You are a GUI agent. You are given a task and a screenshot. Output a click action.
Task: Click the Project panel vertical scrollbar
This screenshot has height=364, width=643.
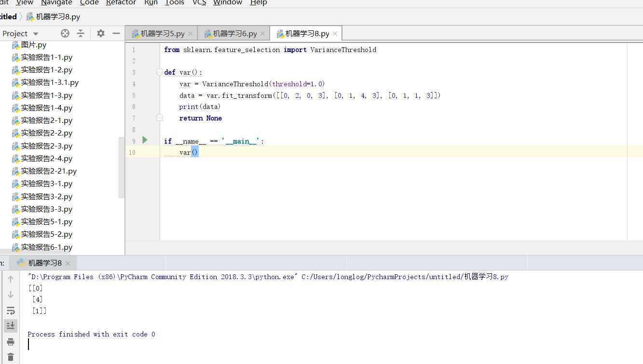pos(122,167)
